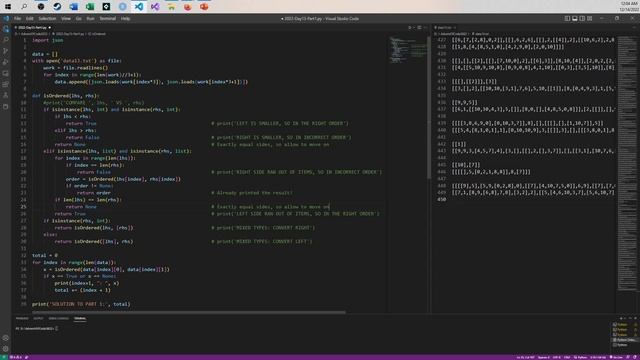Open the Manage gear in activity bar
The image size is (640, 360).
pyautogui.click(x=6, y=349)
